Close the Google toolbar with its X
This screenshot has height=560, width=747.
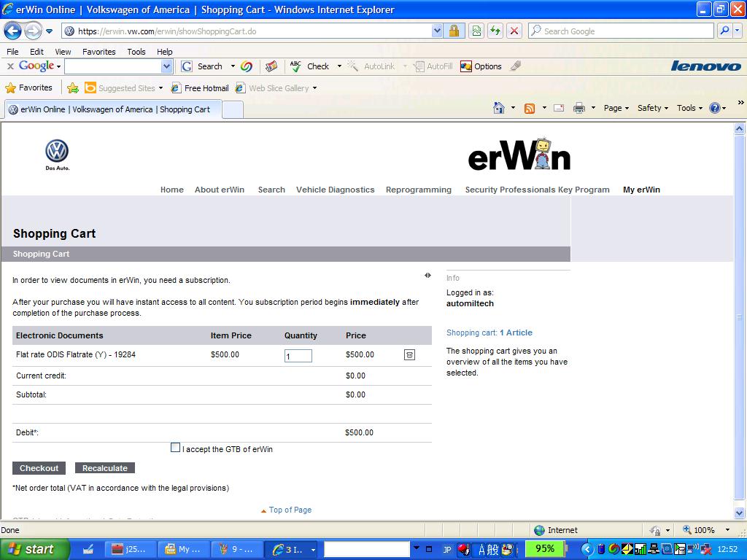pos(10,66)
